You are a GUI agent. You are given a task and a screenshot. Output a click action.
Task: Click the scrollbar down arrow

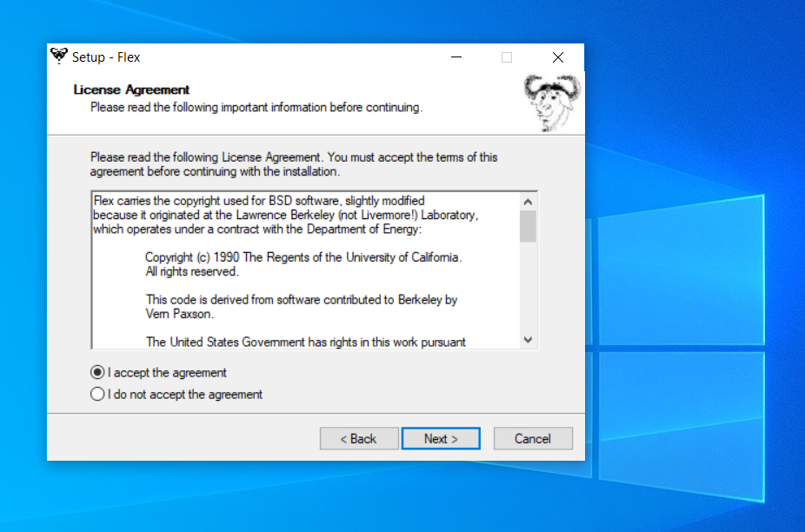528,341
